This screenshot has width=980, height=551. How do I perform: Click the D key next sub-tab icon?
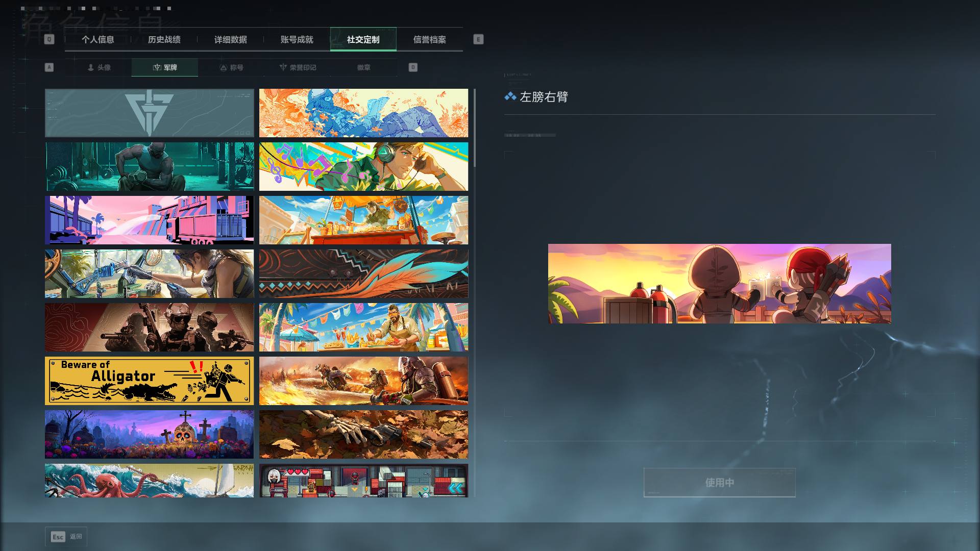click(x=413, y=67)
